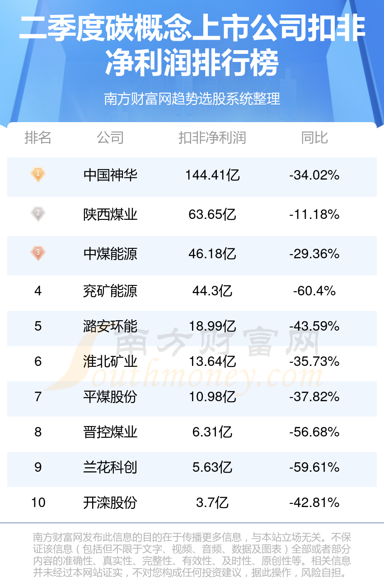Click the 南方财富网趋势选股系统整理 subtitle

192,99
